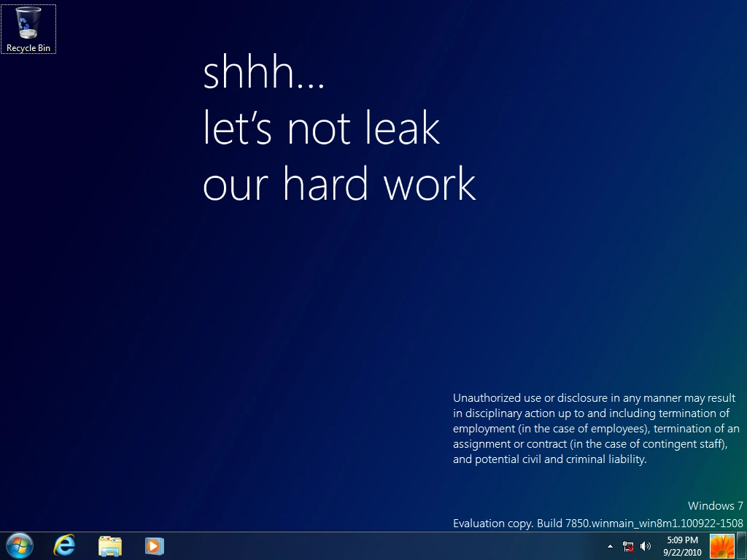Click the flower picture thumbnail in the tray

point(721,545)
